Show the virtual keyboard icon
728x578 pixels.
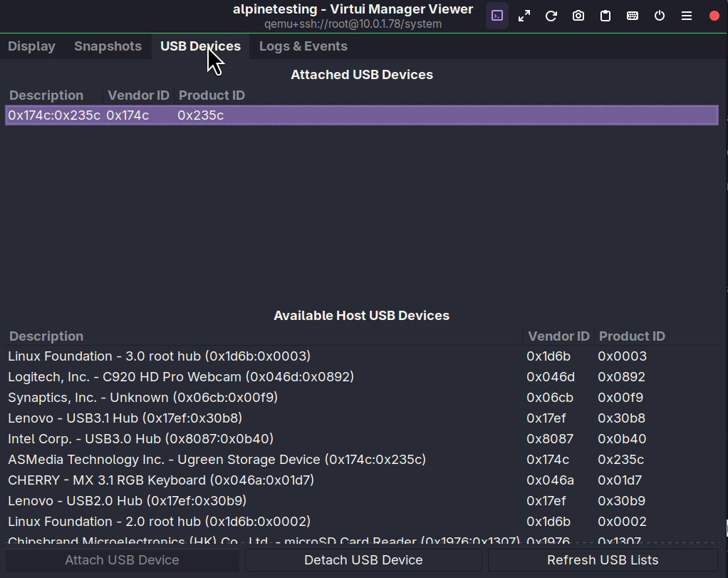[632, 15]
